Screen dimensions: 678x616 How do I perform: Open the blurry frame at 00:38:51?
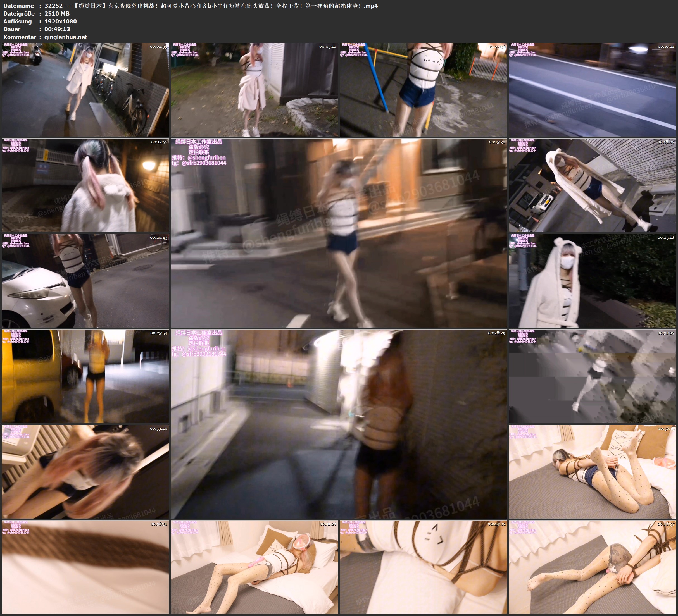(x=85, y=567)
